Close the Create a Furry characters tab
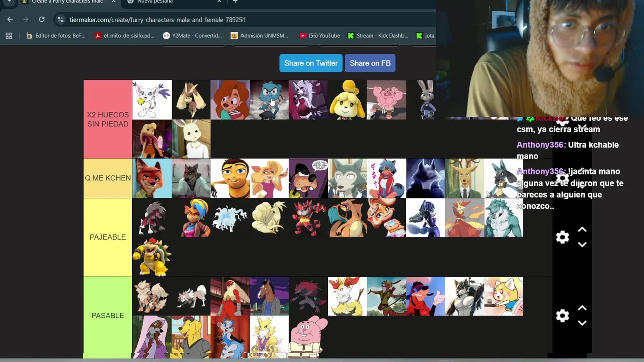The image size is (644, 362). [113, 2]
